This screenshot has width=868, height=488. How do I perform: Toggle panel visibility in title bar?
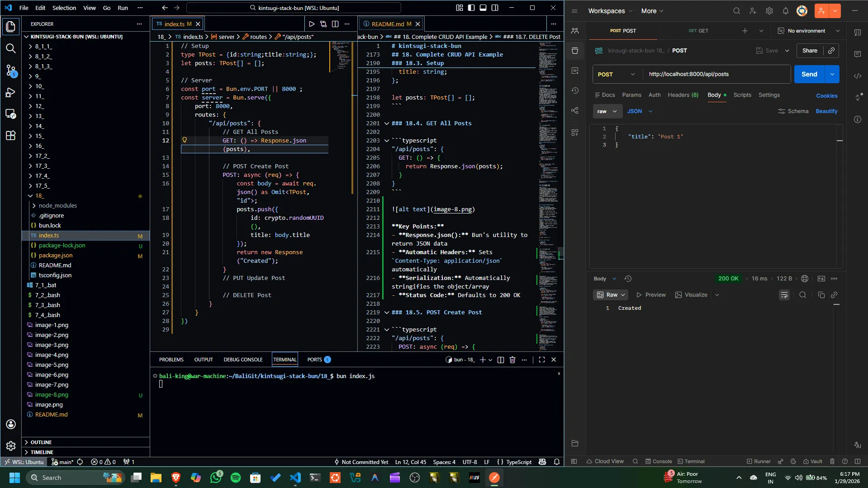483,8
